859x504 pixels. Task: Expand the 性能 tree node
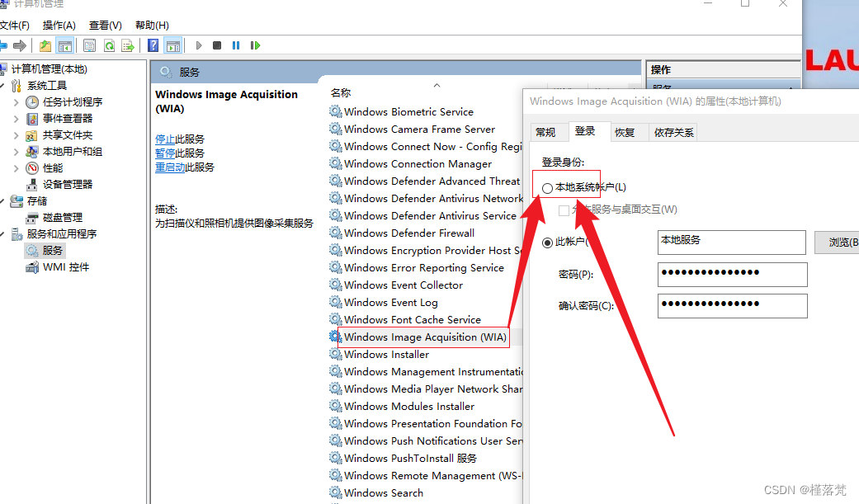click(x=16, y=168)
